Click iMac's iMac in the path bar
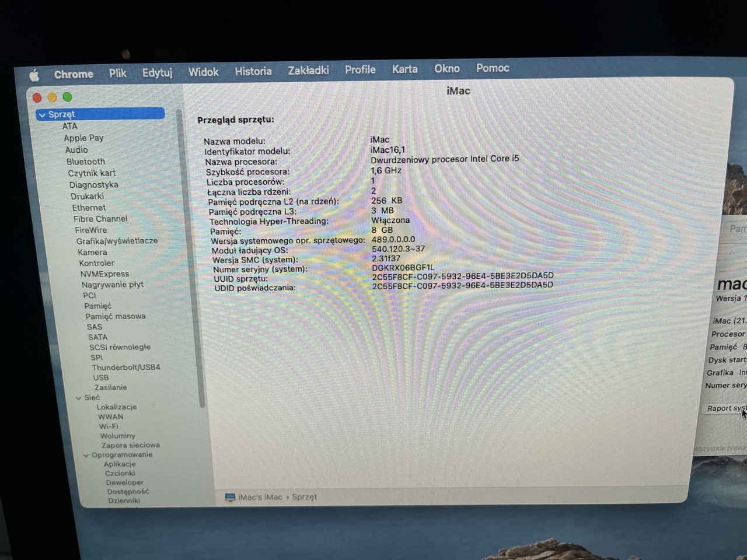Viewport: 747px width, 560px height. pyautogui.click(x=260, y=497)
